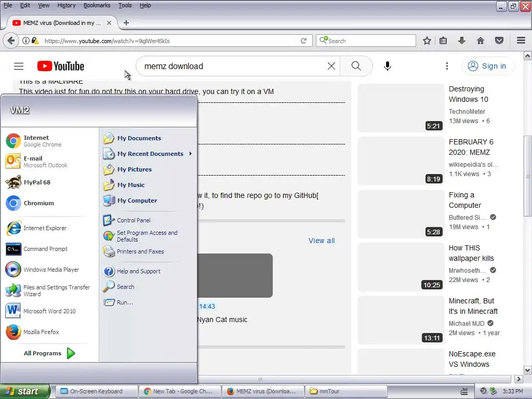Click the page vertical scrollbar down arrow
The image size is (532, 399).
[x=528, y=370]
